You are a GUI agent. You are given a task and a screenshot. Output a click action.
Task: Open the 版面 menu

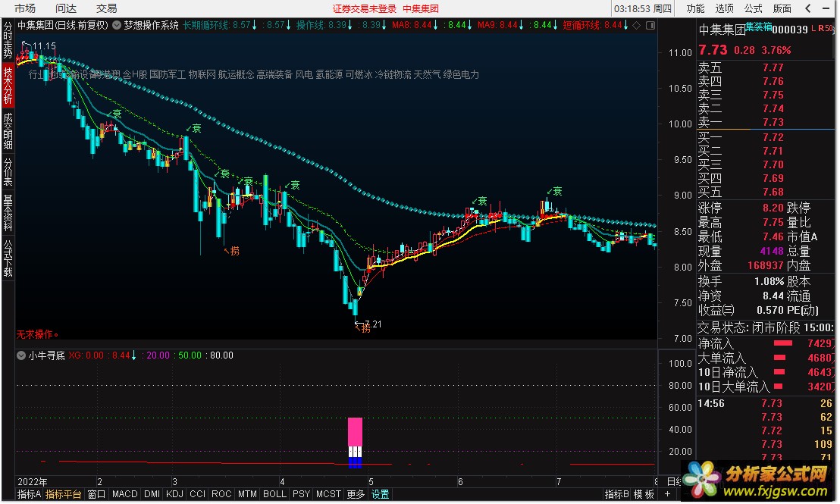tap(782, 8)
